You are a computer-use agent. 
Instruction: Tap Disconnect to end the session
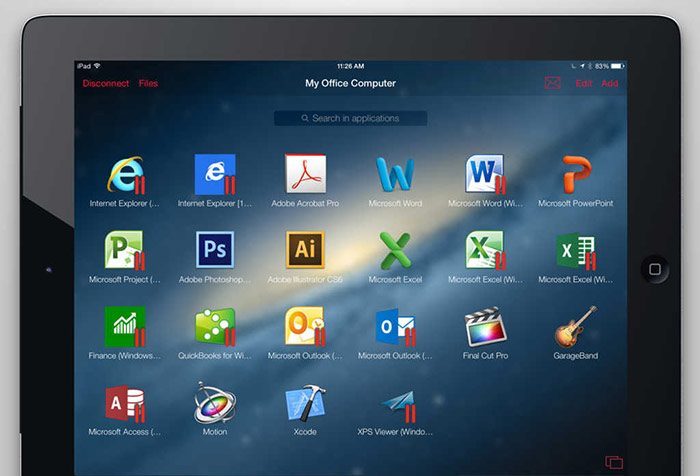pyautogui.click(x=106, y=83)
